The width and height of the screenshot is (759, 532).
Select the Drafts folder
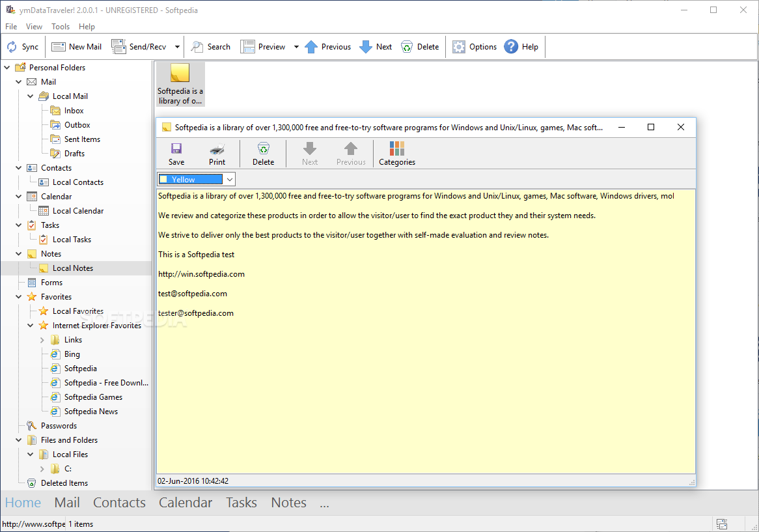(x=74, y=154)
